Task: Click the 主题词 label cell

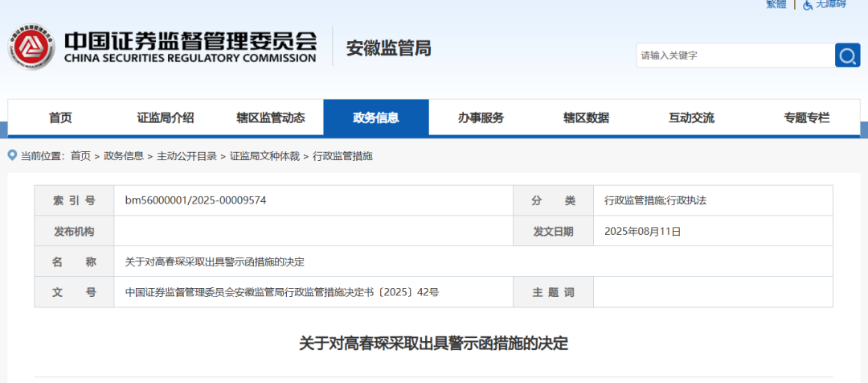Action: [553, 292]
